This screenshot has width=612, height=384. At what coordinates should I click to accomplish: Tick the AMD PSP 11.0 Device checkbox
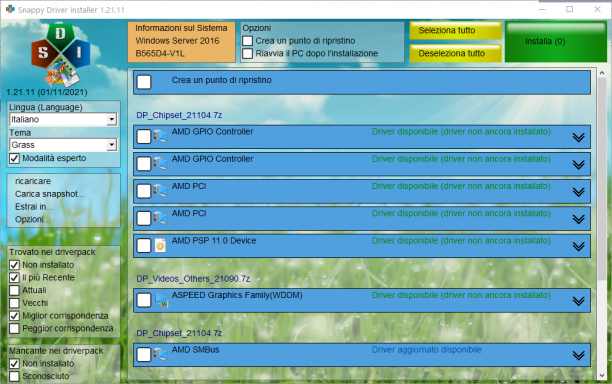click(144, 246)
